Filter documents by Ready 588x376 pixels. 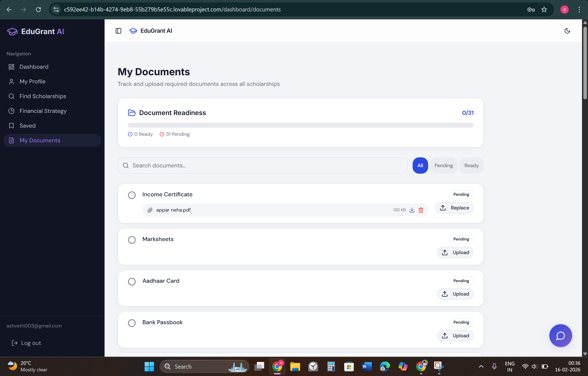click(x=471, y=166)
